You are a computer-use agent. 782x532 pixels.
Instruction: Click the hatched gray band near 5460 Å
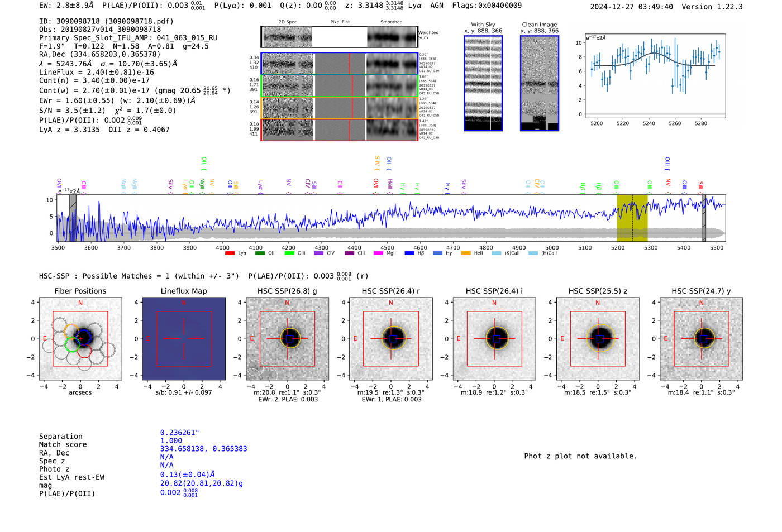704,218
